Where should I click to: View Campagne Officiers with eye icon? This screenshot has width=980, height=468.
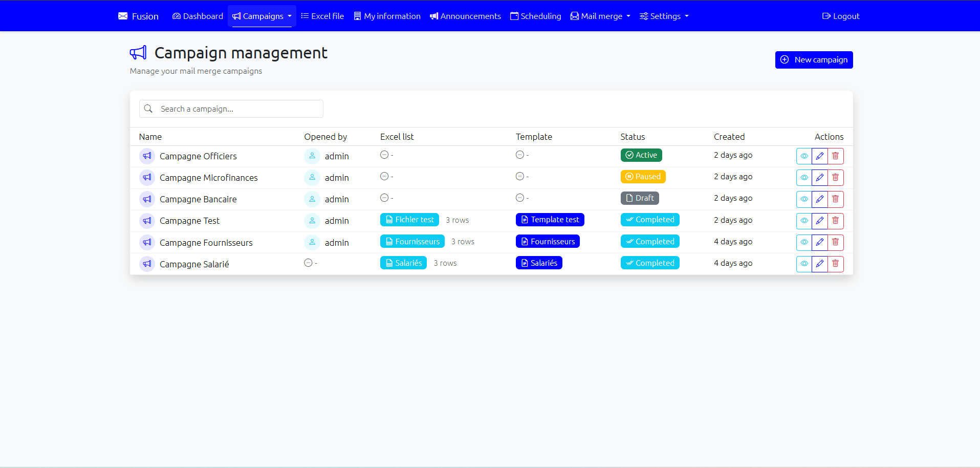pos(804,156)
